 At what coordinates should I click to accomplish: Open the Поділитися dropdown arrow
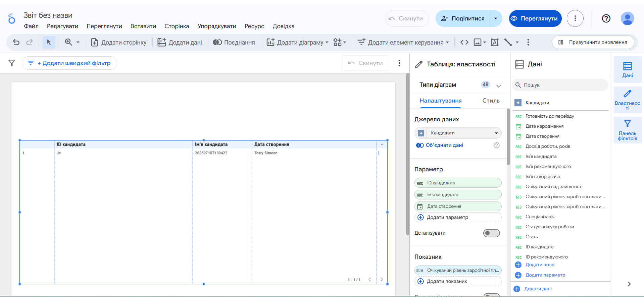tap(496, 18)
